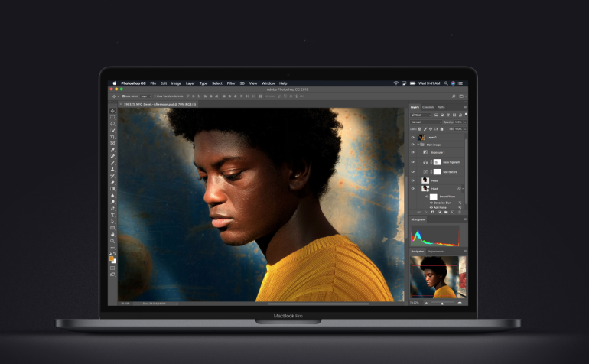Switch to the Adjustments tab
Viewport: 589px width, 364px height.
click(x=436, y=251)
